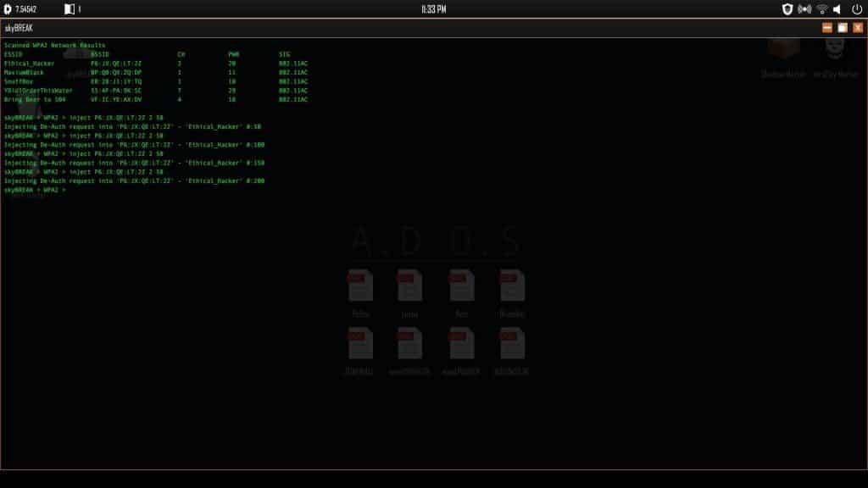Click the De-Auth injection line ending #:200
Image resolution: width=868 pixels, height=488 pixels.
[x=134, y=181]
